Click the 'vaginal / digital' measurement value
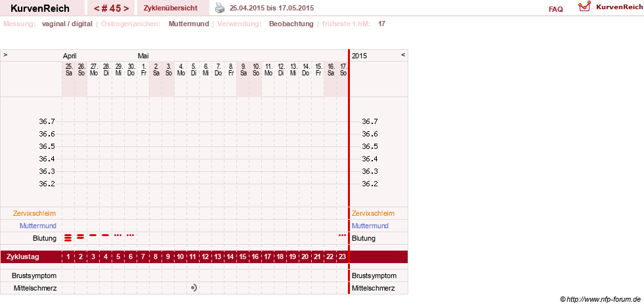This screenshot has height=307, width=644. [67, 24]
